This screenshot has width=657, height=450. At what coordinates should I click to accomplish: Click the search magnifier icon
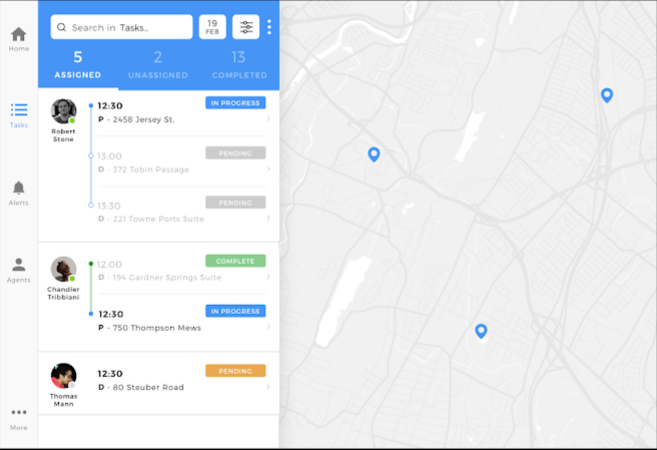(x=62, y=27)
